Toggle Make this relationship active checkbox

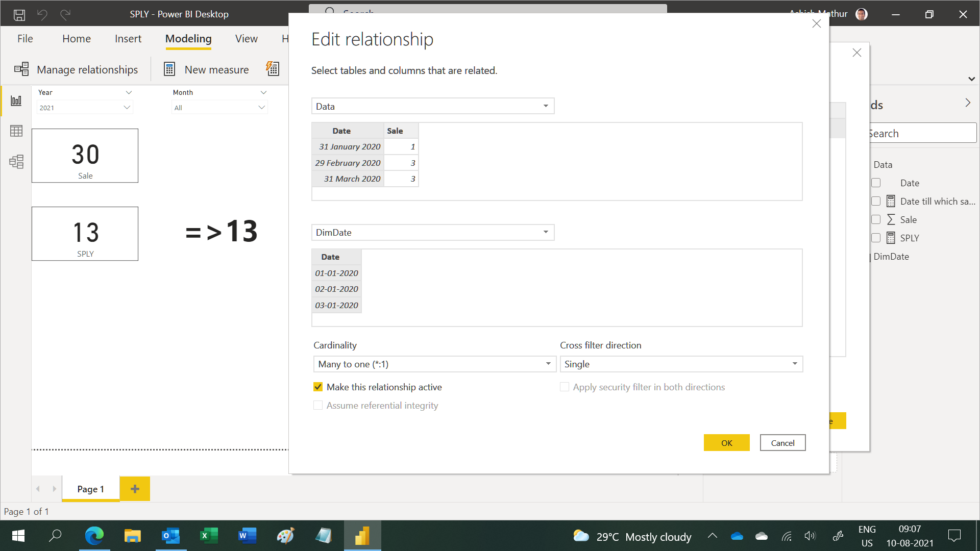coord(318,387)
